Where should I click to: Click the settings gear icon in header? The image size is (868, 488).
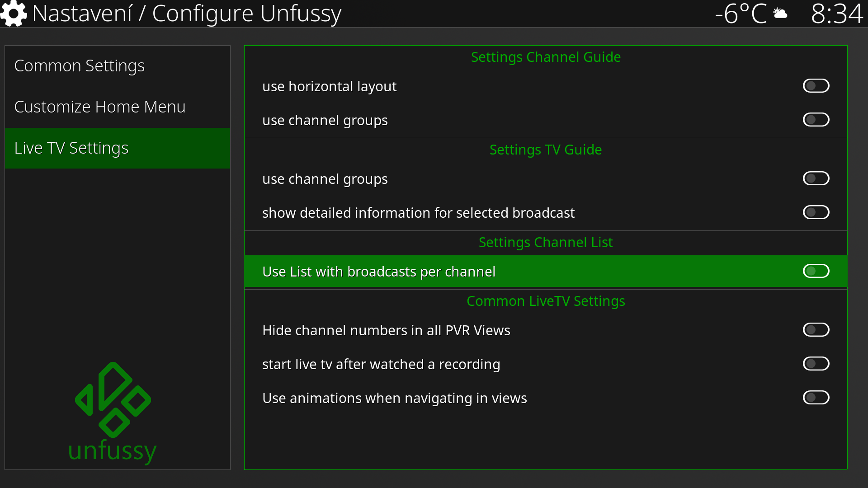[x=14, y=14]
